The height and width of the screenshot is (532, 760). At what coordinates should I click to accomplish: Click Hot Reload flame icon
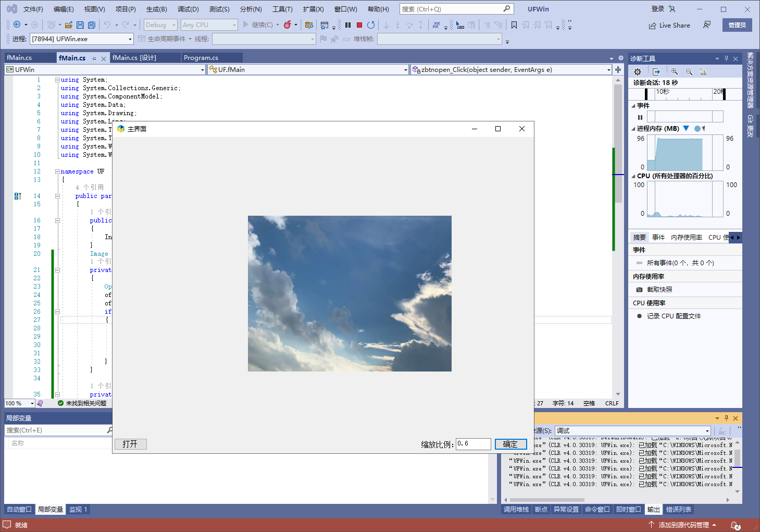click(287, 25)
